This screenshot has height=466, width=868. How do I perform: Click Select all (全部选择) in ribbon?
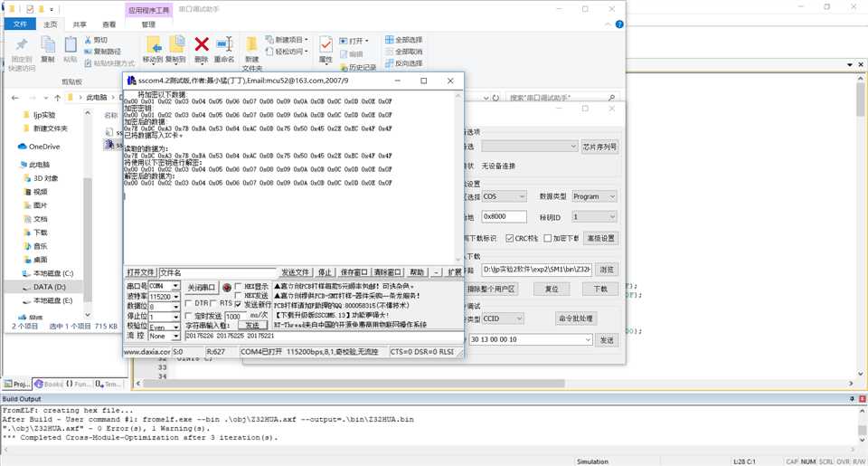(403, 40)
